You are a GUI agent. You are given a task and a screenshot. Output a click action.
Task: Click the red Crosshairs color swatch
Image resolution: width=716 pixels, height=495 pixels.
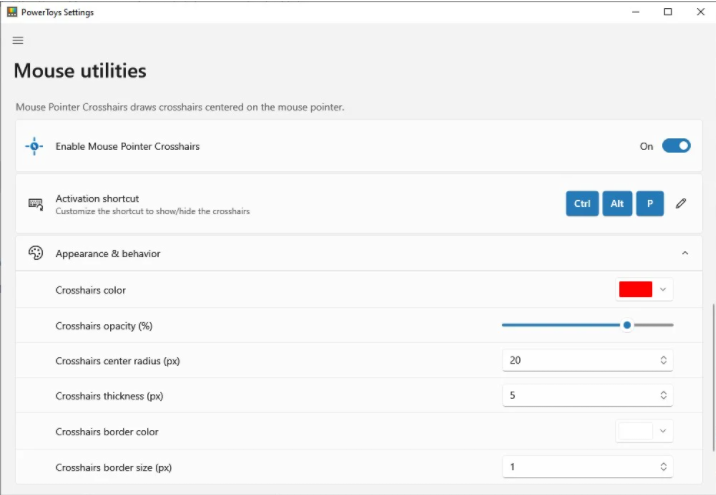point(636,289)
